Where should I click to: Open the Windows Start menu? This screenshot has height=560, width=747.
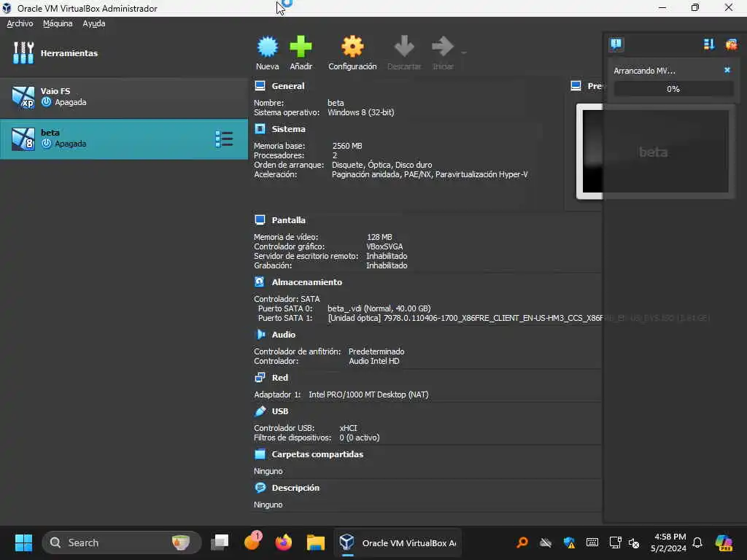coord(23,542)
